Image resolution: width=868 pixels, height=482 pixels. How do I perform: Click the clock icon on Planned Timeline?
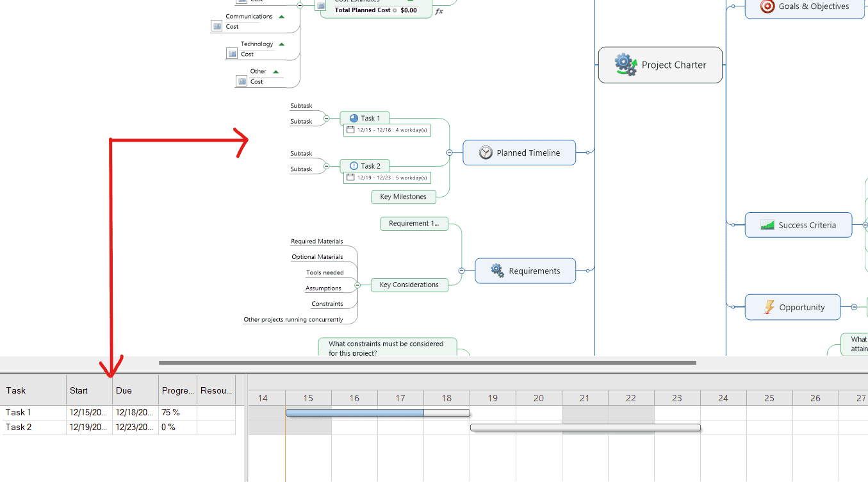(x=486, y=153)
